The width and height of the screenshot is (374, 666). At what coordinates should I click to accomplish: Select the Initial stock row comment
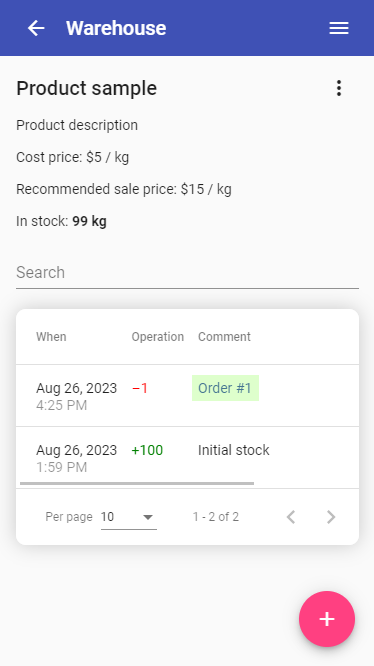pyautogui.click(x=233, y=450)
